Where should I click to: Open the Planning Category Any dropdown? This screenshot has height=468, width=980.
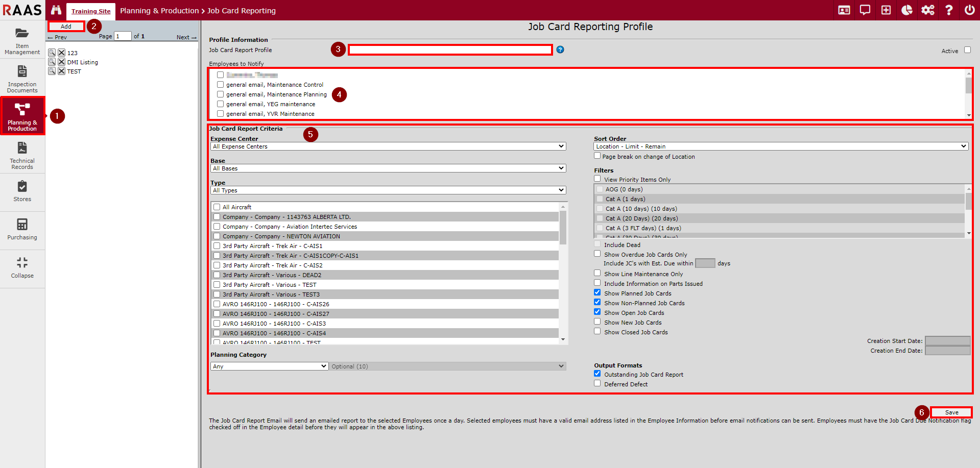(x=269, y=366)
